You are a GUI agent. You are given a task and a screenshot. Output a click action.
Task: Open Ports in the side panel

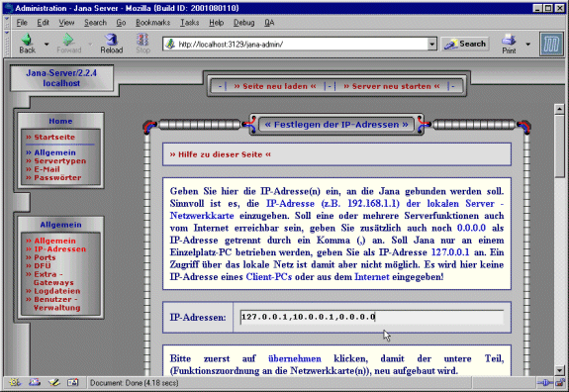pyautogui.click(x=41, y=257)
